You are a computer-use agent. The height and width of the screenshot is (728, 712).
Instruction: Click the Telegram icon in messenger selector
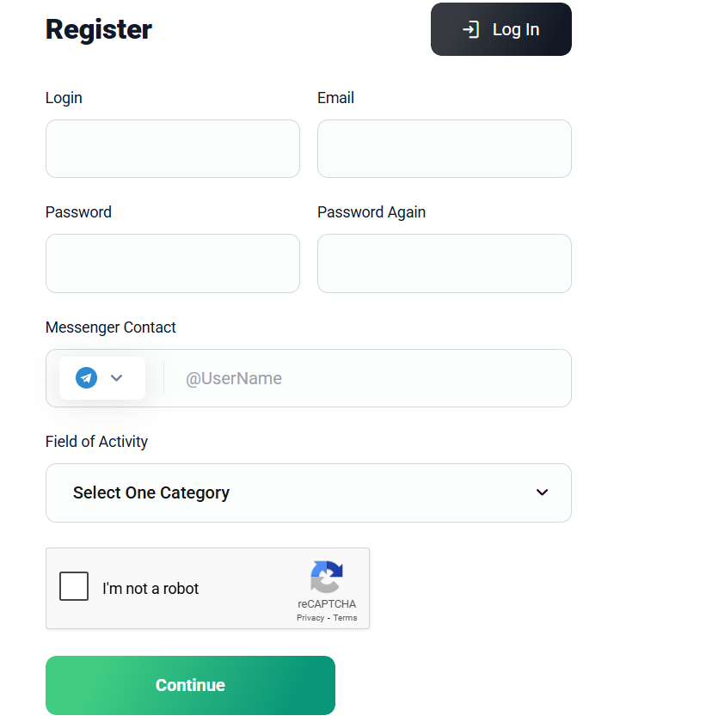[x=86, y=378]
